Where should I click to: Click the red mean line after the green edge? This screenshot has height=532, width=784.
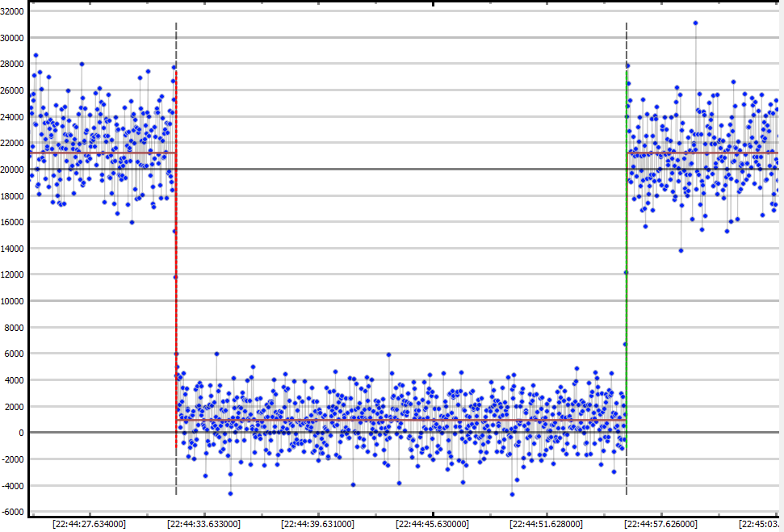point(702,153)
